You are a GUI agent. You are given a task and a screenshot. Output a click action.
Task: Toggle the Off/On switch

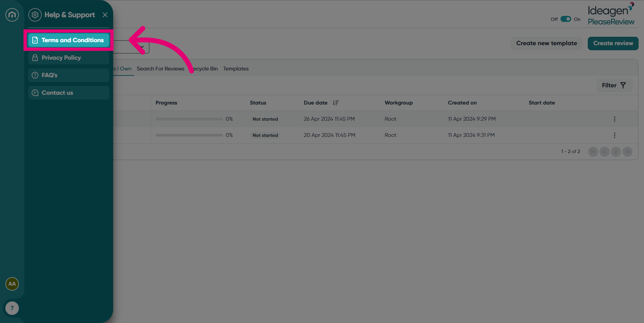[x=566, y=19]
